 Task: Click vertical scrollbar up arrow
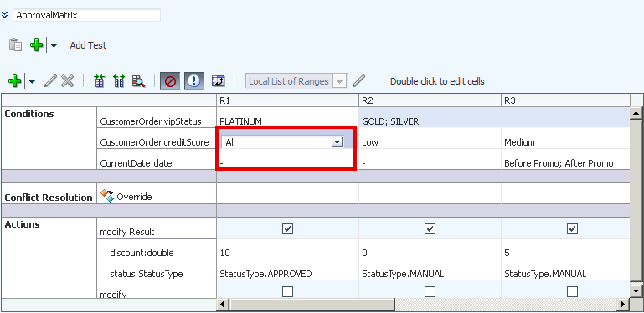point(636,112)
